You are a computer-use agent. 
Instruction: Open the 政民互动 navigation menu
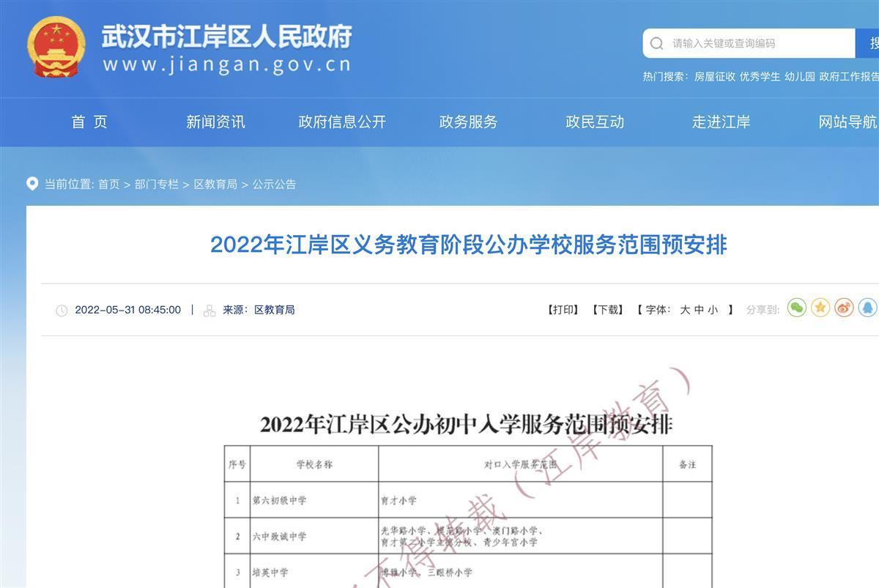click(x=595, y=122)
